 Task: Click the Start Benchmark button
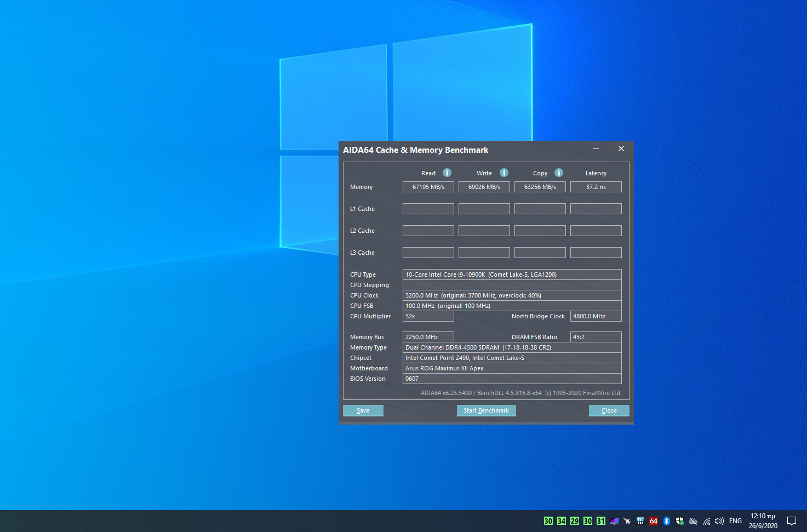click(487, 410)
